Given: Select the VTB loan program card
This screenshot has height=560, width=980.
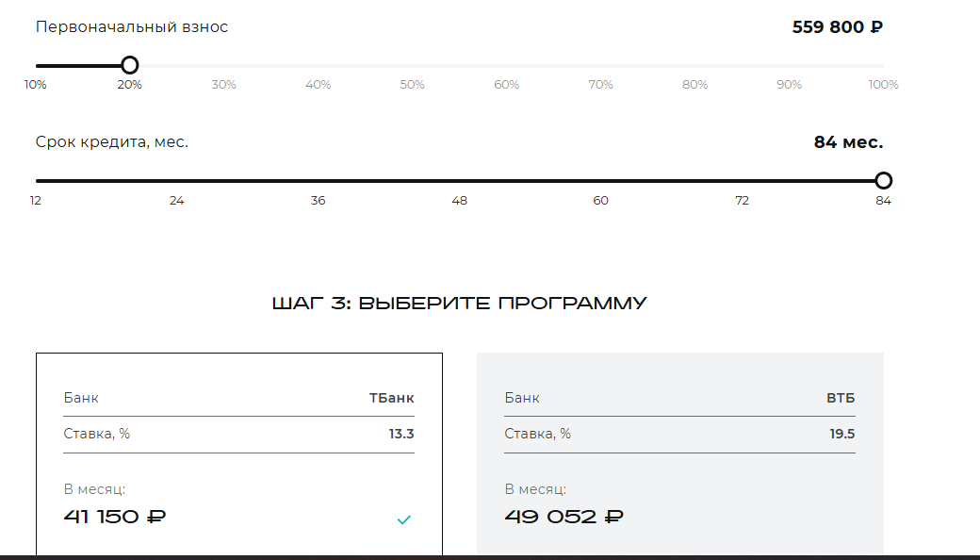Looking at the screenshot, I should (679, 454).
